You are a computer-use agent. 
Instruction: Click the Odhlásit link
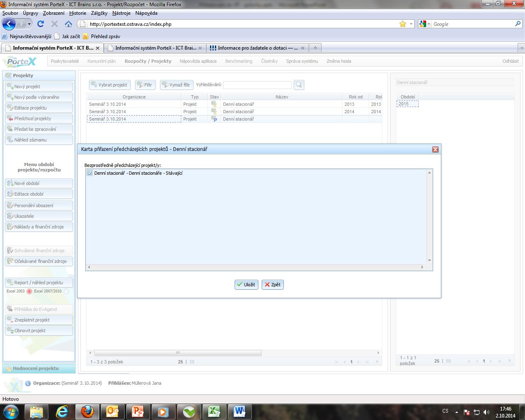[x=511, y=61]
